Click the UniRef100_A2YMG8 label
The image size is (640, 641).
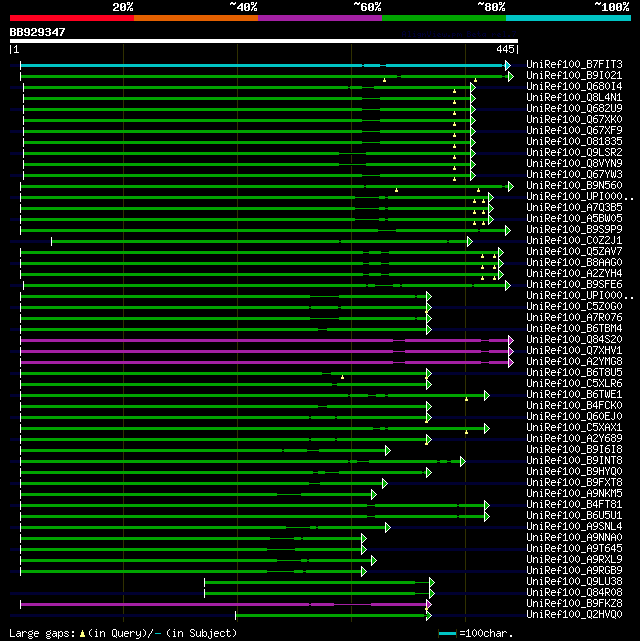574,362
